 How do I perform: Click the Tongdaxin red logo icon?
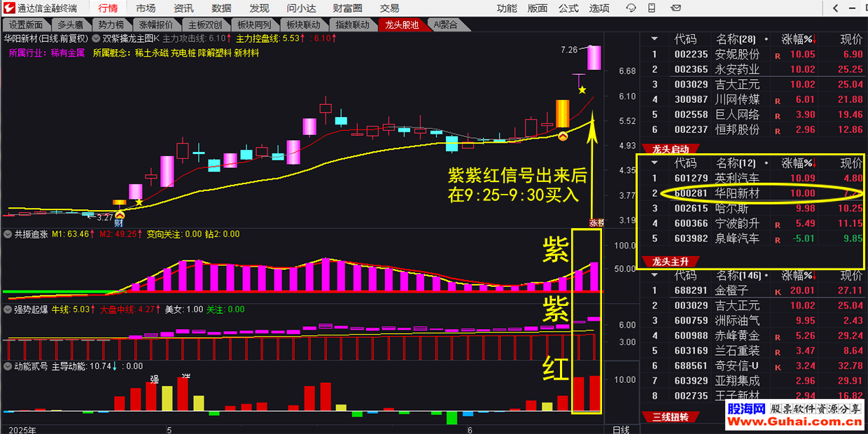(x=8, y=8)
